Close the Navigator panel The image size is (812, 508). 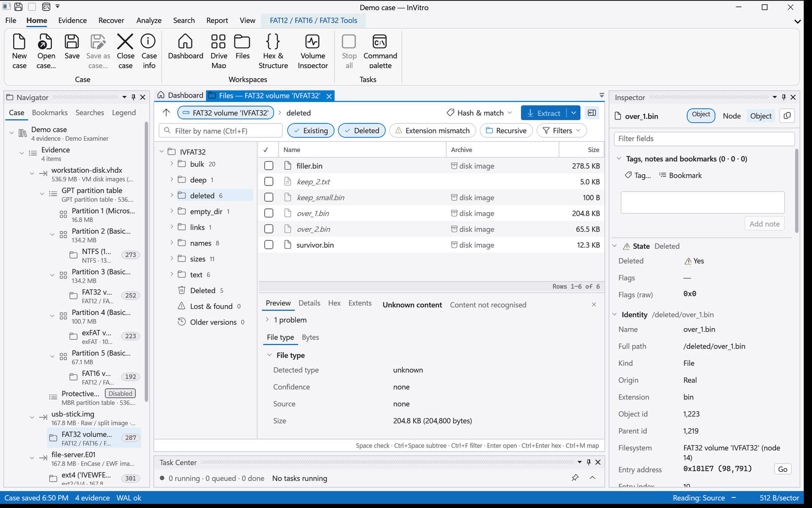tap(143, 97)
